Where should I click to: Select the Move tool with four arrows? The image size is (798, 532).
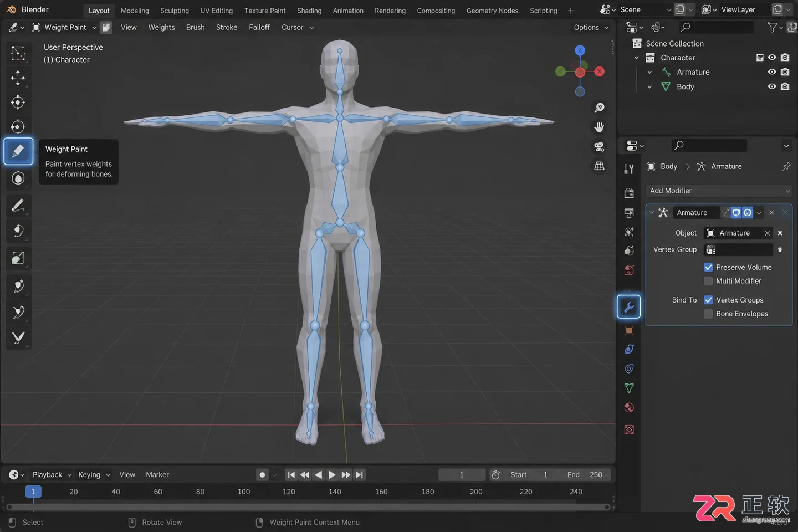click(x=18, y=78)
